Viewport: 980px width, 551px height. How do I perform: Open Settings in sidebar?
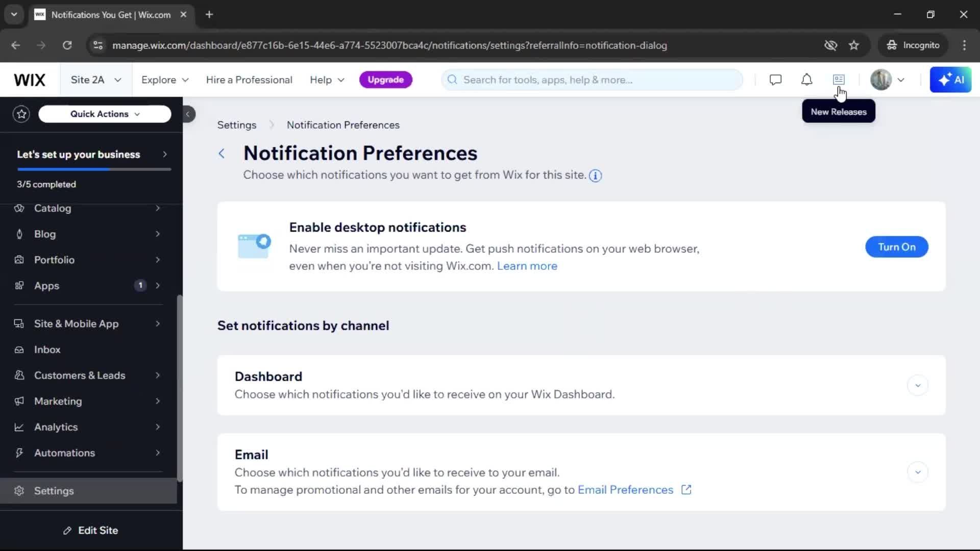click(88, 491)
